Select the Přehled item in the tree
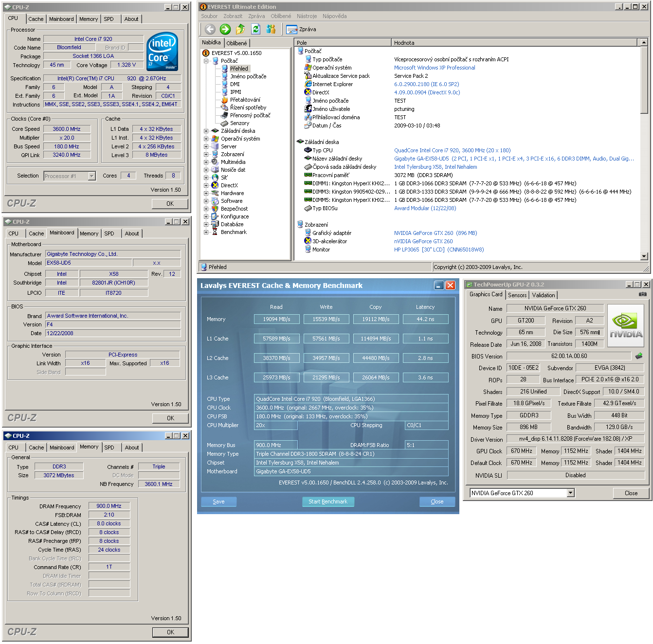The height and width of the screenshot is (644, 653). (x=239, y=69)
